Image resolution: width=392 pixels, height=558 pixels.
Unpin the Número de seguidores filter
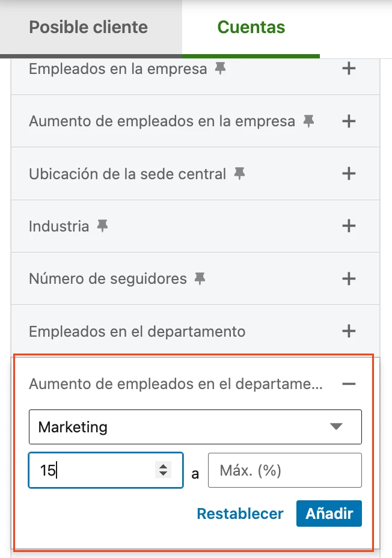pos(200,279)
